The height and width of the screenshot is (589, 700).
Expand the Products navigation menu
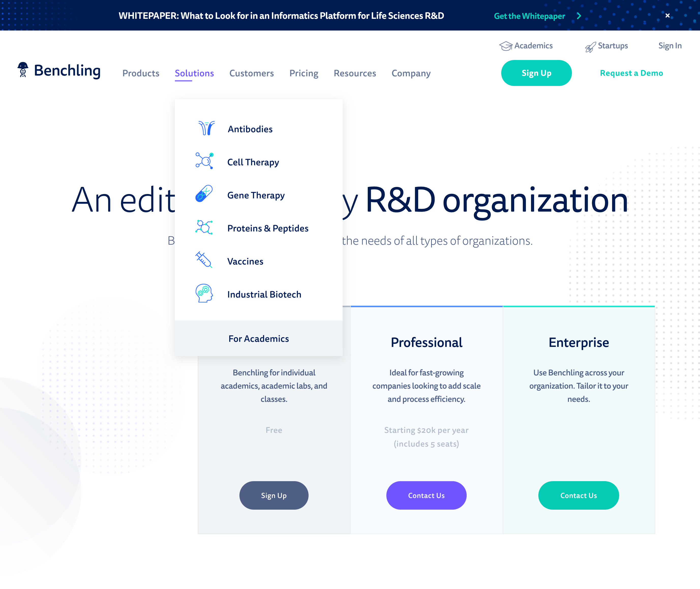pos(141,73)
